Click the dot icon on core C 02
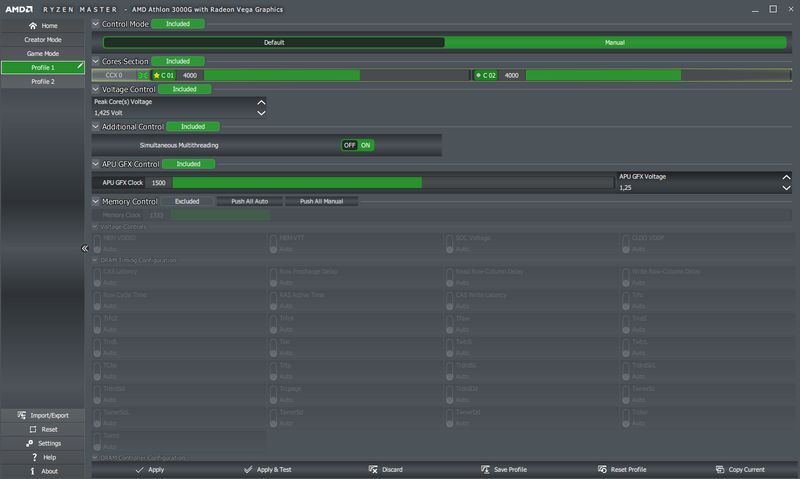 [478, 75]
